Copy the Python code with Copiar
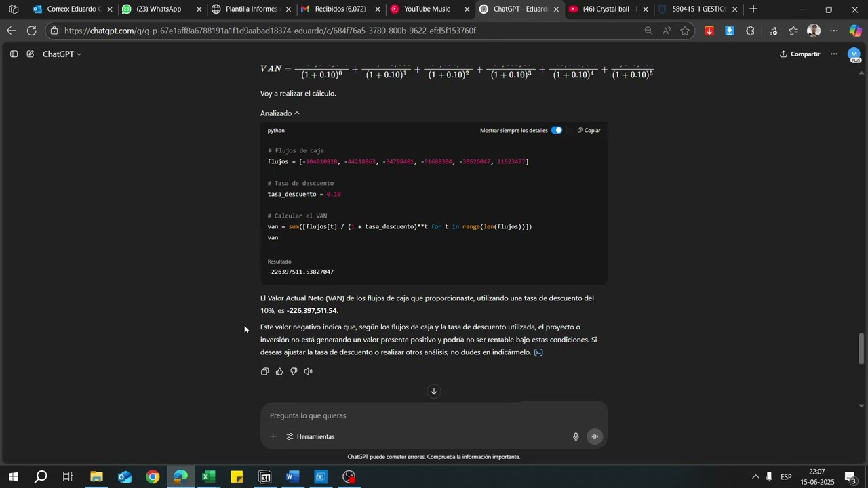 click(589, 130)
